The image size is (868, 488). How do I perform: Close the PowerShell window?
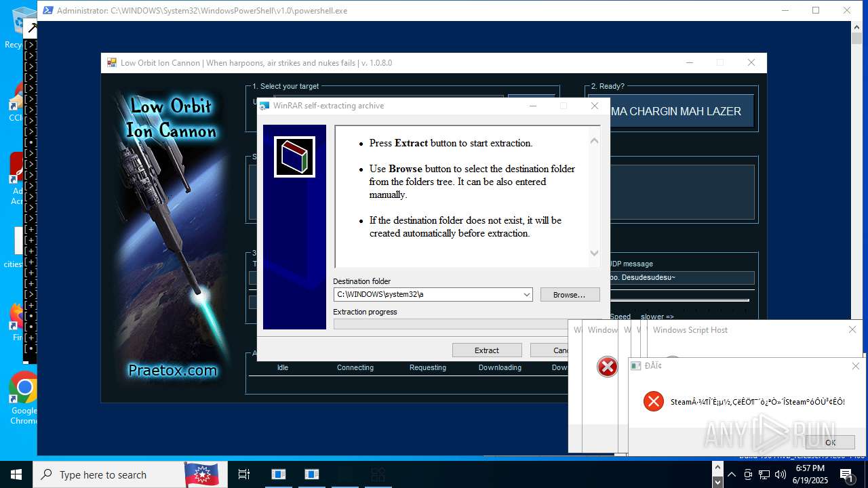click(847, 10)
